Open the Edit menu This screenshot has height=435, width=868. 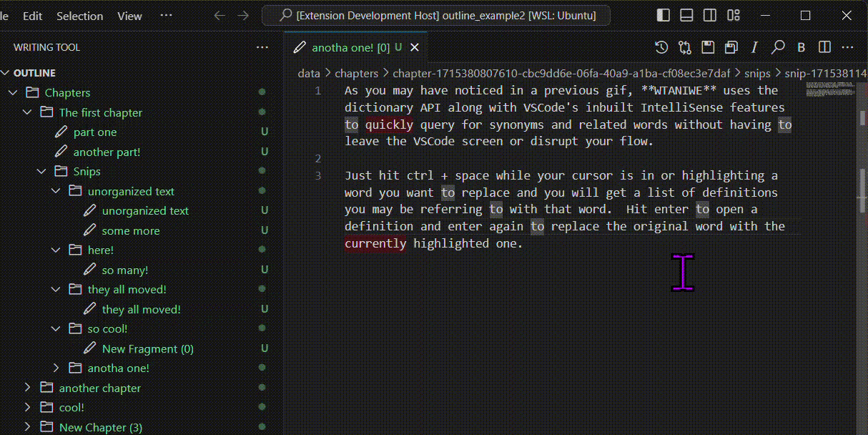pos(33,16)
